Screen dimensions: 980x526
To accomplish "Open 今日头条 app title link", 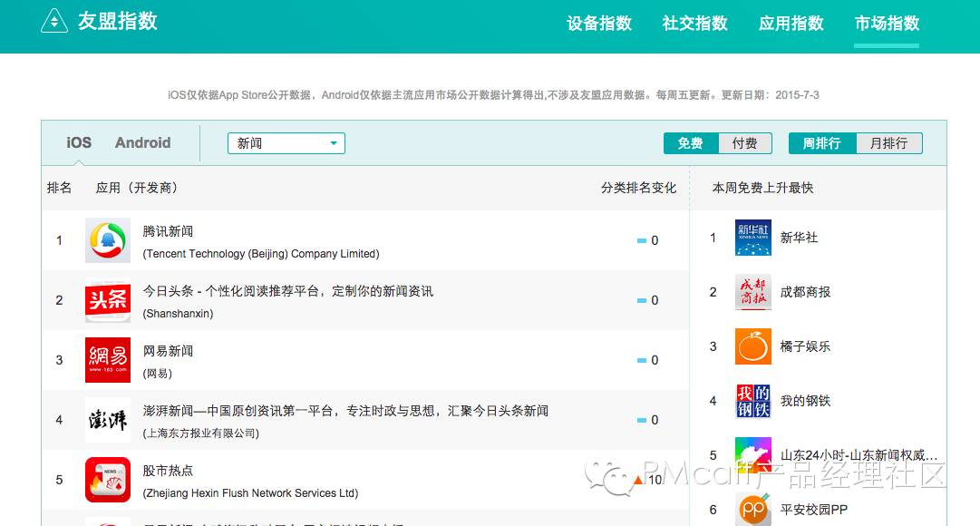I will click(287, 291).
